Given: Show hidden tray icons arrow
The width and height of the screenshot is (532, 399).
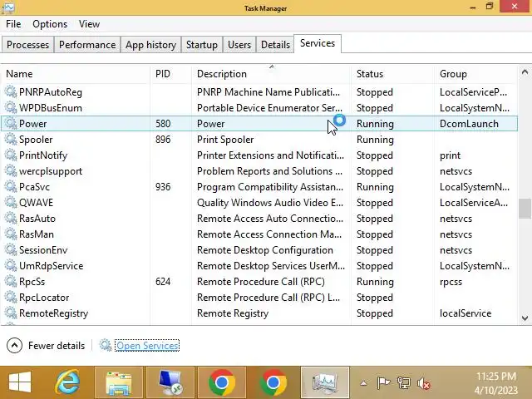Looking at the screenshot, I should coord(363,383).
